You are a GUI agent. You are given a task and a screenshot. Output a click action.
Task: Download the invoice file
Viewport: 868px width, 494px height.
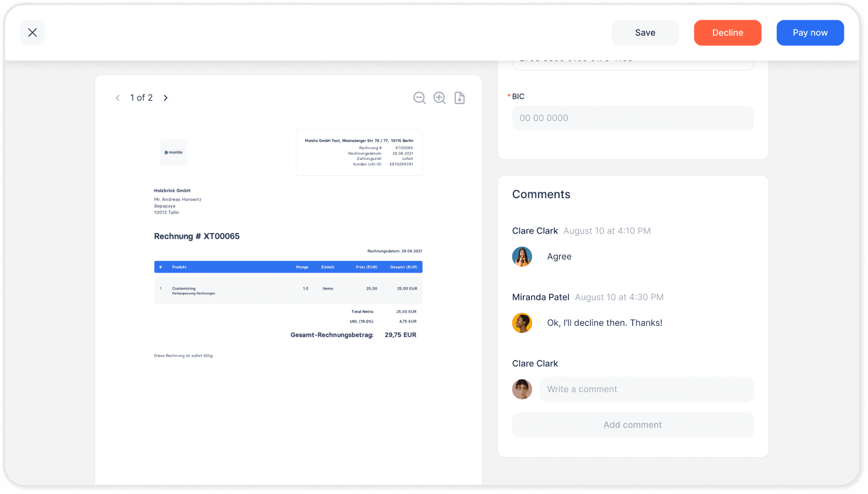point(460,98)
